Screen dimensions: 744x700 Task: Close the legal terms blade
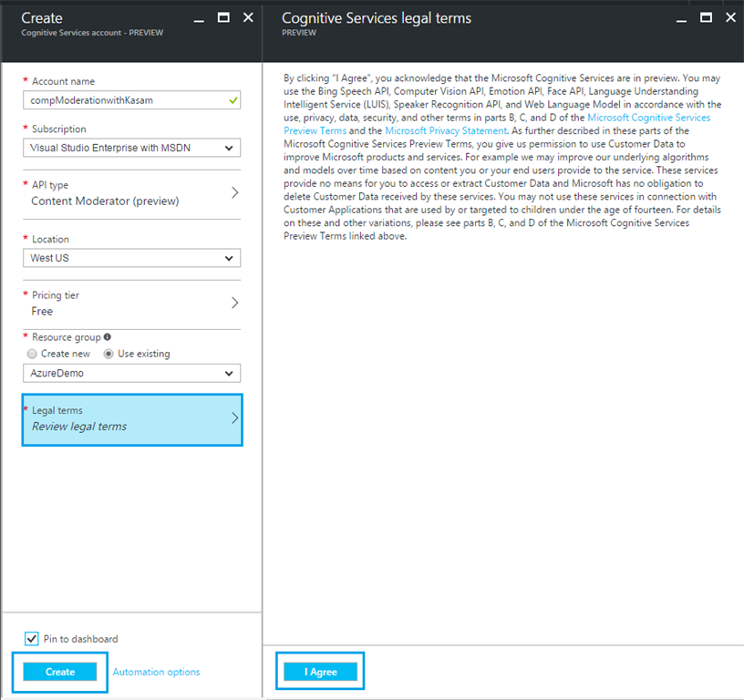[x=728, y=17]
